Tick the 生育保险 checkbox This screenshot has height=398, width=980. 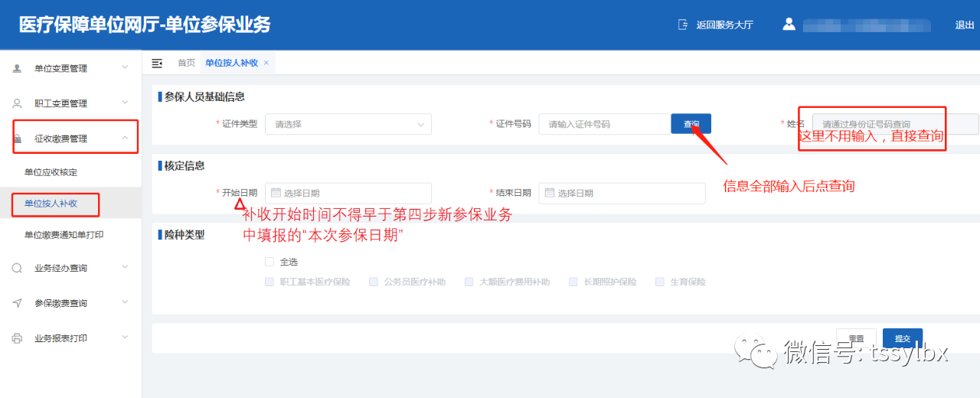(x=659, y=282)
